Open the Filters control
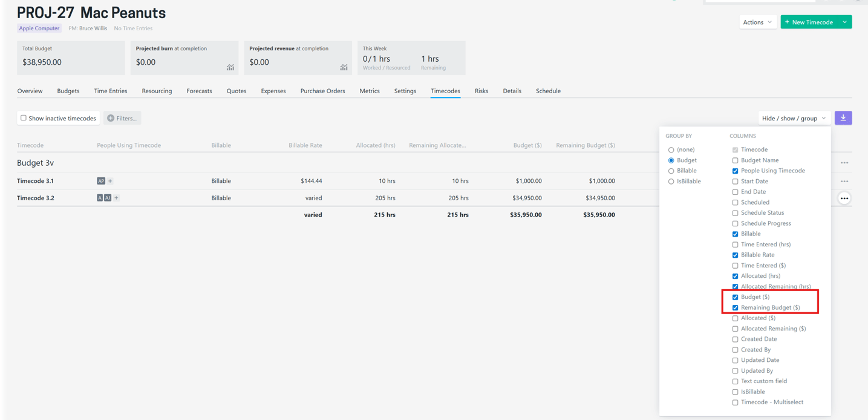Screen dimensions: 868x420 point(122,118)
